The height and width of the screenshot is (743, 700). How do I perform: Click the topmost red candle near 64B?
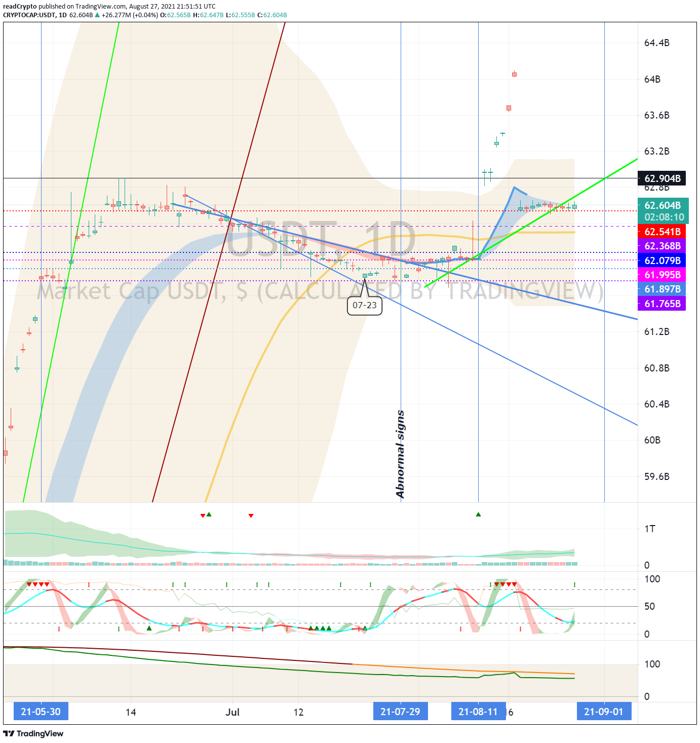pyautogui.click(x=514, y=74)
